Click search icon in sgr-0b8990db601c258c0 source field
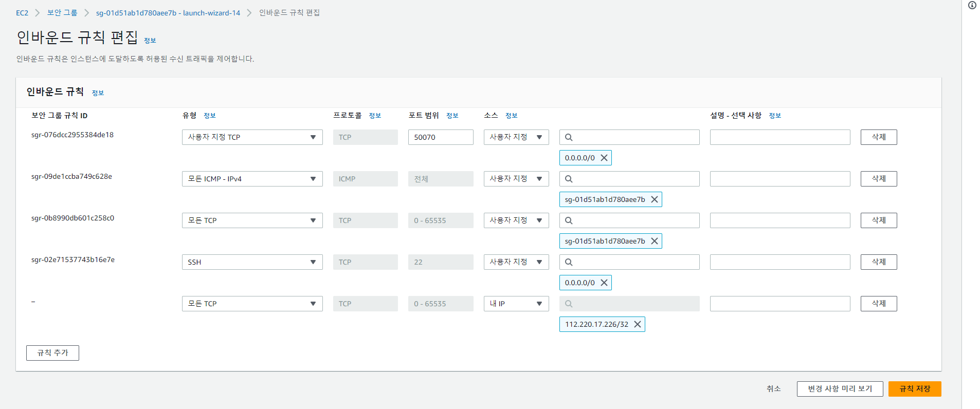980x409 pixels. click(569, 220)
